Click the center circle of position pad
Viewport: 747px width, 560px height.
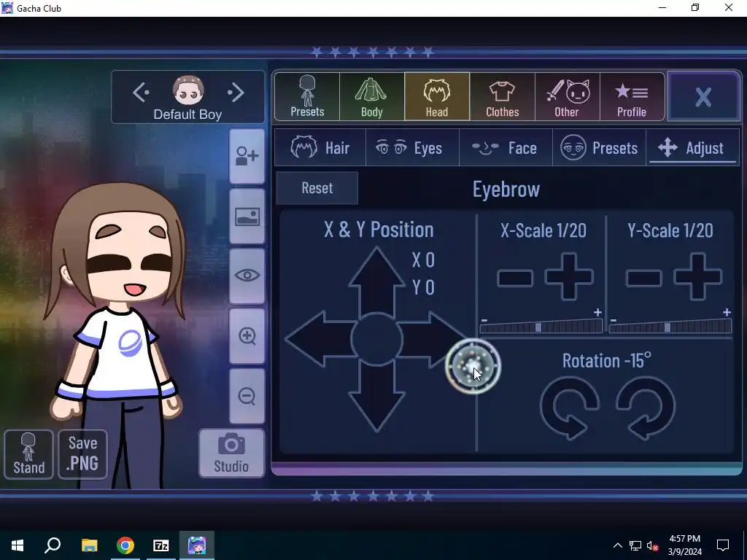(377, 339)
